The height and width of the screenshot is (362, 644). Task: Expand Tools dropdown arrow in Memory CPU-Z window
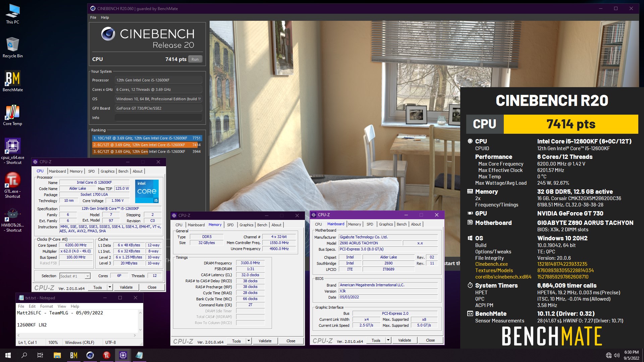[249, 341]
